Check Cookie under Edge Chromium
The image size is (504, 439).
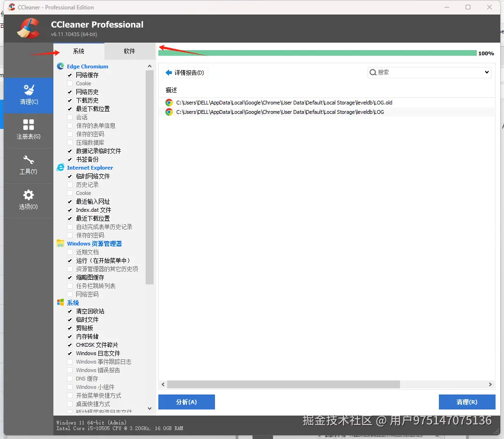[x=70, y=83]
